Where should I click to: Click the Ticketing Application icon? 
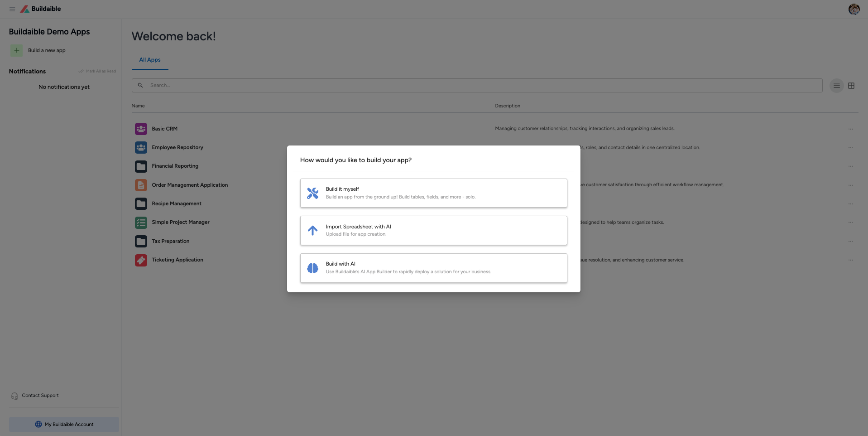click(x=141, y=260)
